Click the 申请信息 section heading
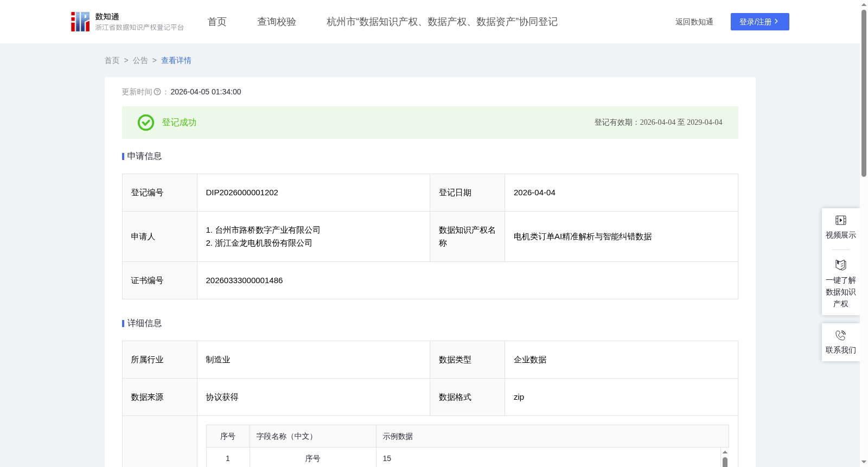Viewport: 868px width, 467px height. [x=144, y=156]
